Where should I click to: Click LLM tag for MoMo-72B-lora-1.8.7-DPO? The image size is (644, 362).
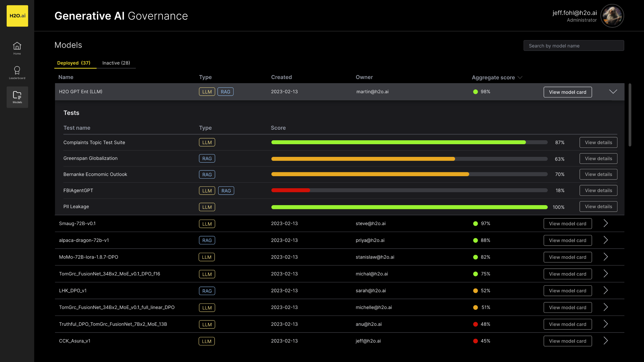[x=207, y=257]
